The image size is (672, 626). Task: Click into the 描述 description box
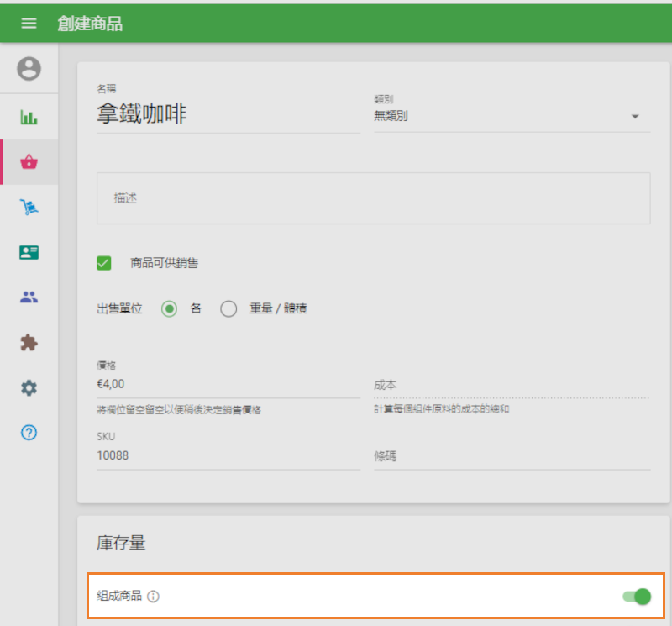[373, 198]
